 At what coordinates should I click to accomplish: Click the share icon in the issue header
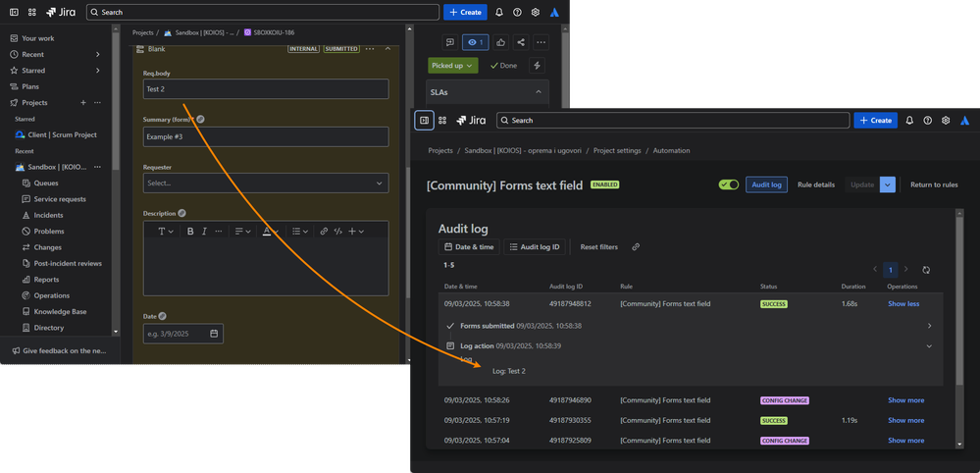[x=521, y=42]
